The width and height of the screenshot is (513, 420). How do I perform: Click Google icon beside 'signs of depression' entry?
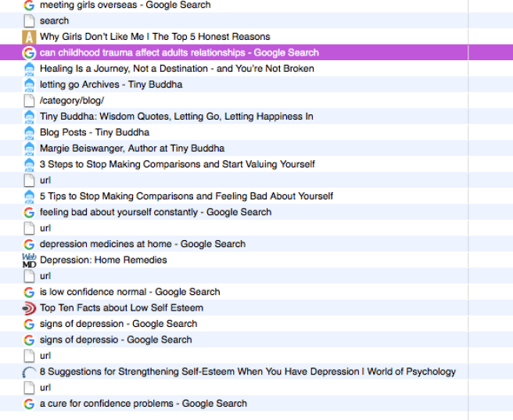click(x=29, y=324)
